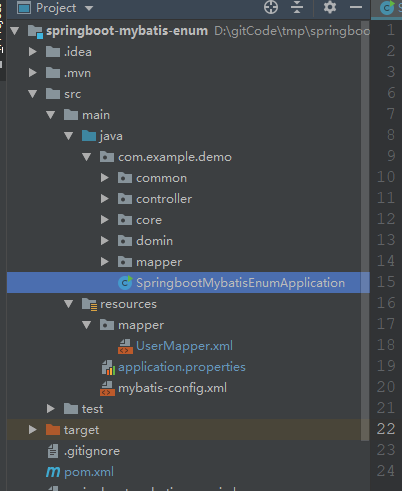Select mybatis-config.xml in the tree
The width and height of the screenshot is (402, 491).
point(172,388)
